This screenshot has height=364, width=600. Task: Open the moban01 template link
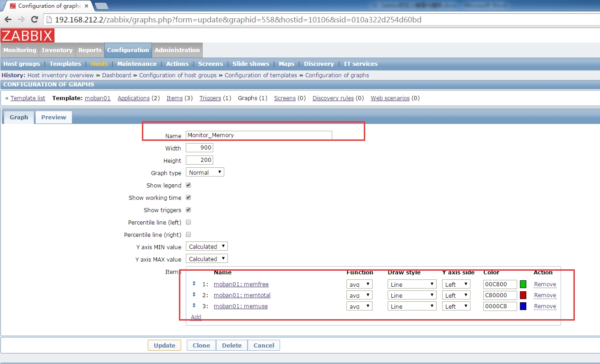coord(97,98)
